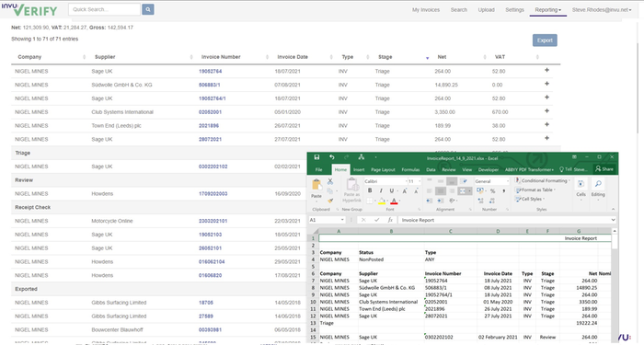Click the Format Painter brush icon
The width and height of the screenshot is (644, 345).
(x=330, y=201)
